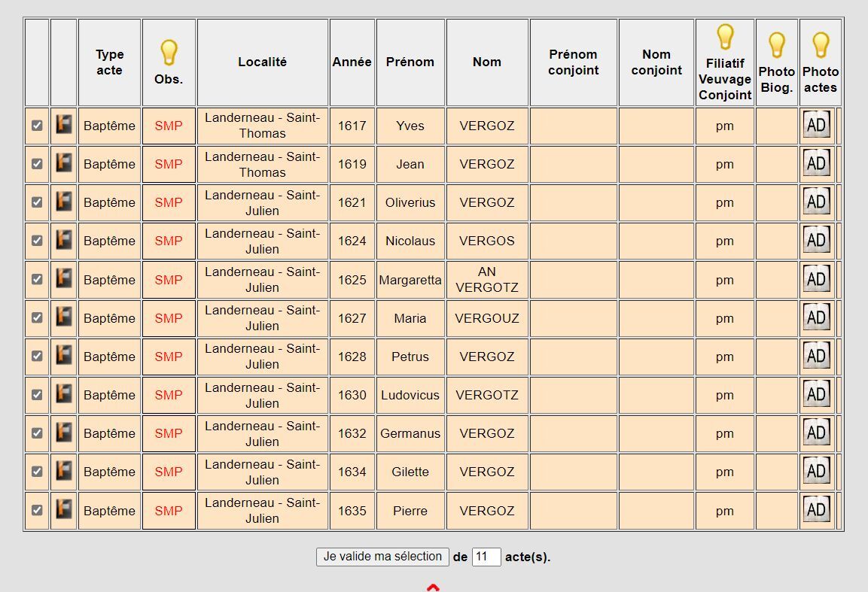Click the AD photo icon for Jean 1619
The height and width of the screenshot is (592, 868).
click(817, 163)
